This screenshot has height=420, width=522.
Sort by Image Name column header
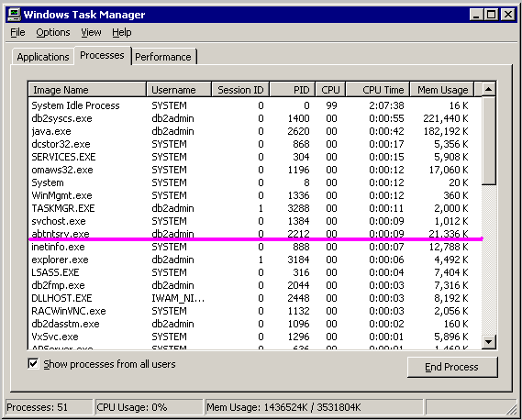click(87, 90)
